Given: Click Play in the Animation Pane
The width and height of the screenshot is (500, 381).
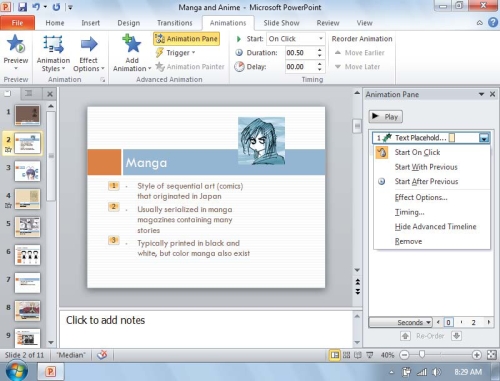Looking at the screenshot, I should click(386, 116).
